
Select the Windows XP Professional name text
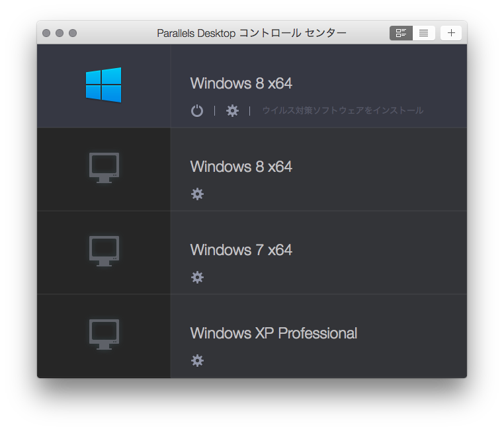pos(274,333)
